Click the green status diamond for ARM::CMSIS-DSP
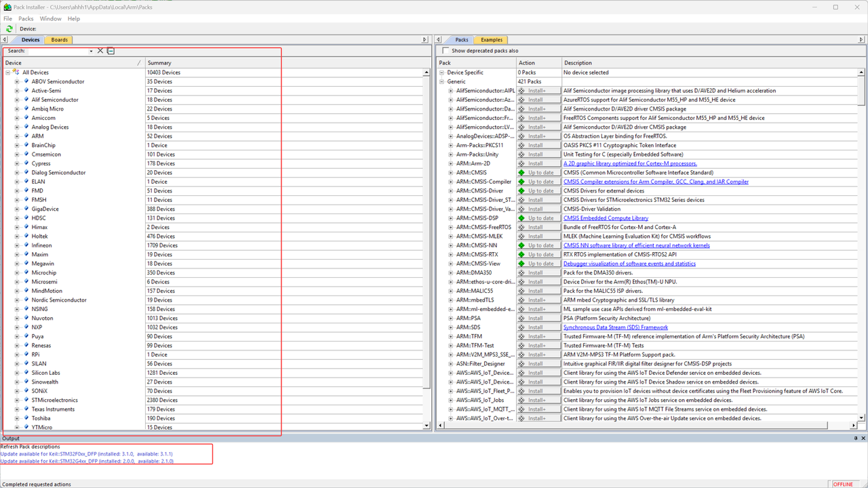The image size is (868, 488). click(x=522, y=218)
